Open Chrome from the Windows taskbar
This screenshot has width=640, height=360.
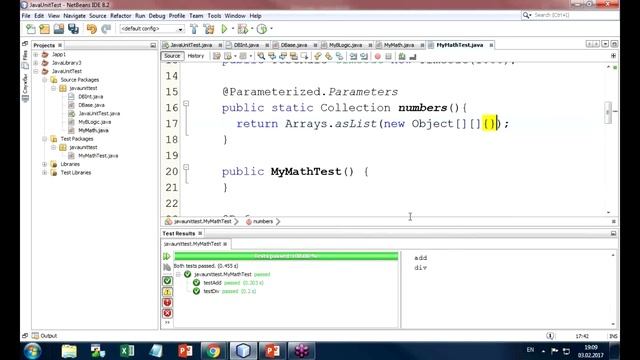click(x=213, y=351)
